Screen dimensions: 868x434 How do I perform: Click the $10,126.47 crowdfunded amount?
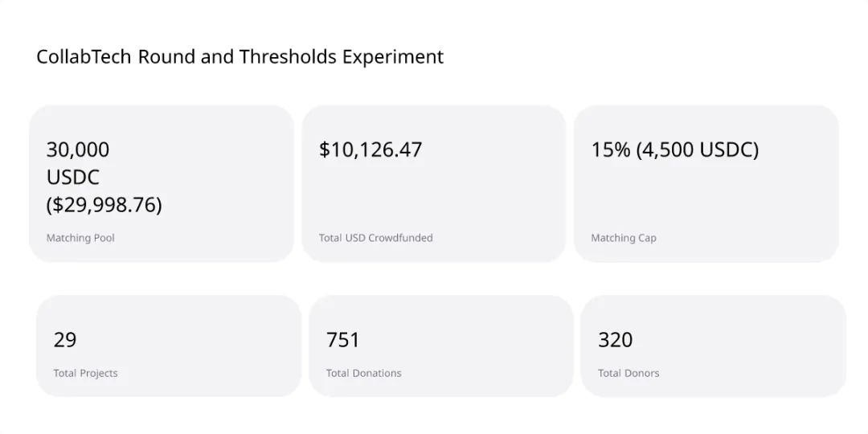coord(371,150)
